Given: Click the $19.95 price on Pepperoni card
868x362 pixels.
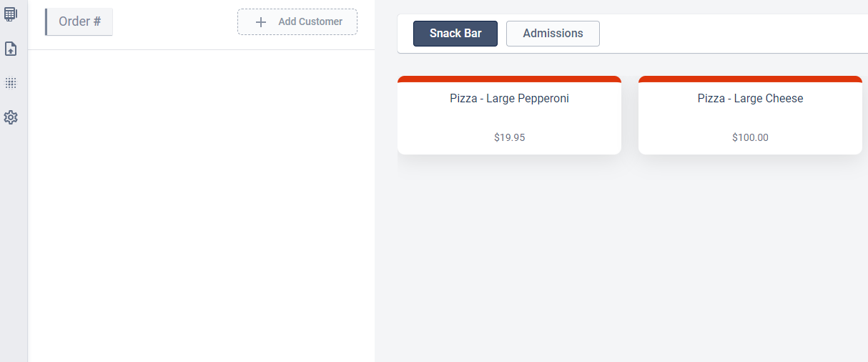Looking at the screenshot, I should (509, 137).
